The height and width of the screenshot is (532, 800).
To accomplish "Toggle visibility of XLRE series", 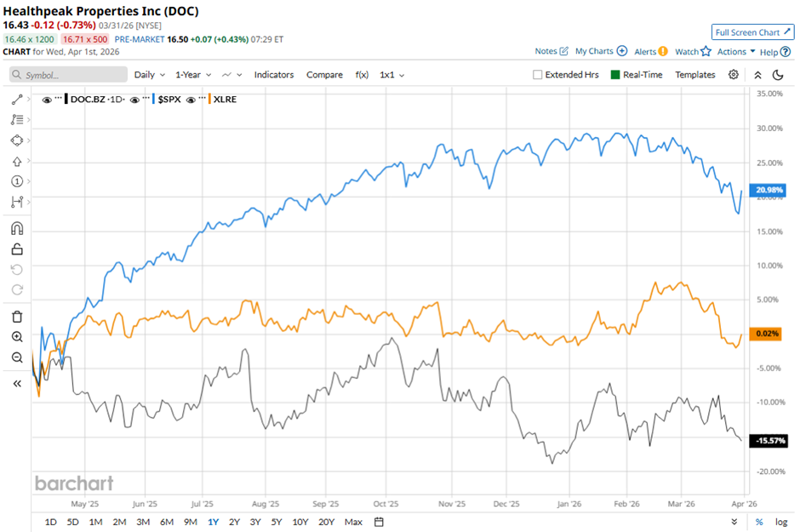I will click(191, 100).
